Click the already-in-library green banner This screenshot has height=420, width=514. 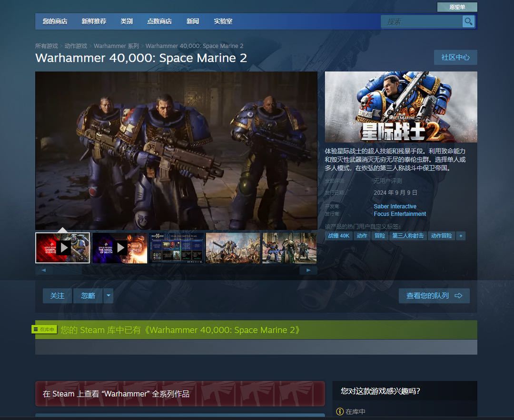[x=256, y=330]
